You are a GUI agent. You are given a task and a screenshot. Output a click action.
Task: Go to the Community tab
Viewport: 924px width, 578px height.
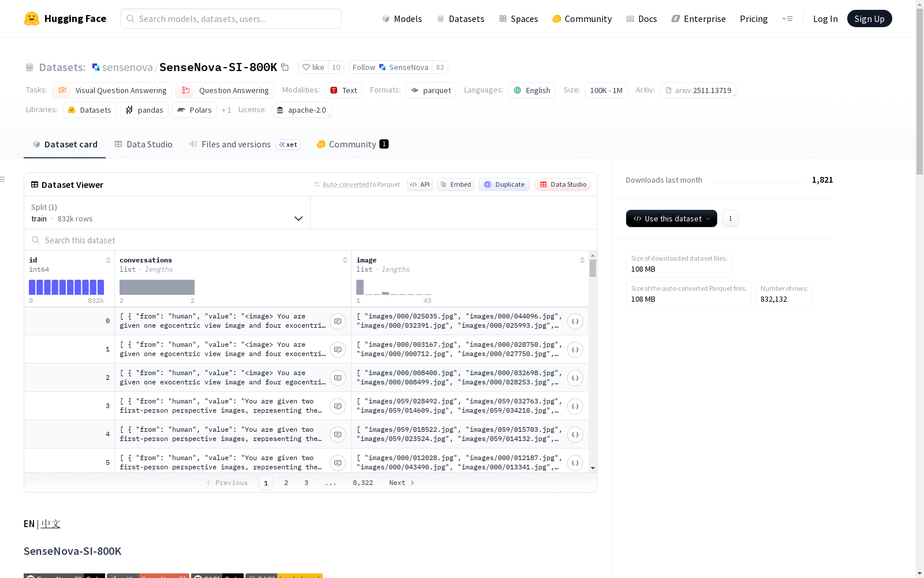[352, 144]
